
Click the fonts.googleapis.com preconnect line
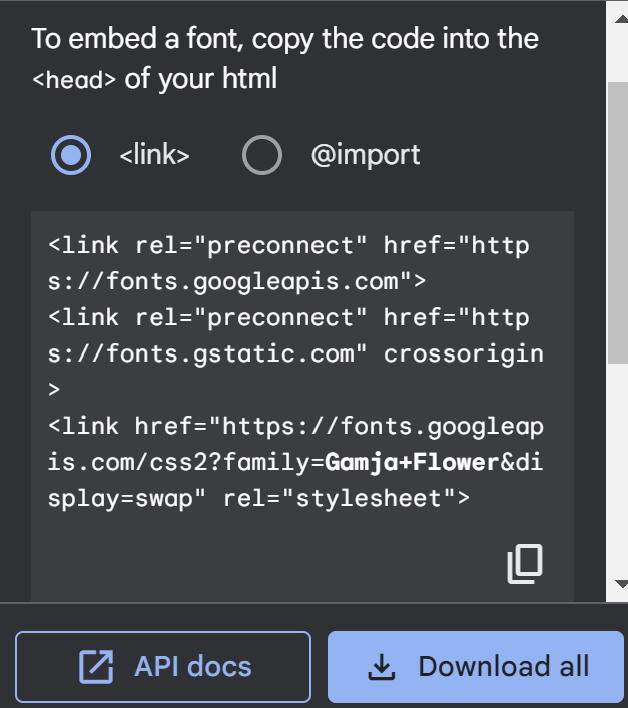(237, 281)
